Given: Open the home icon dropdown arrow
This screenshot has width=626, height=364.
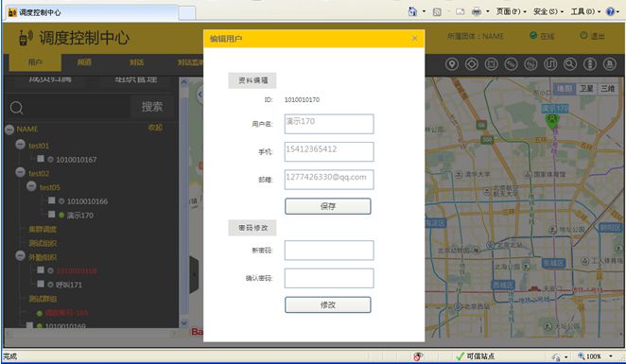Looking at the screenshot, I should tap(424, 11).
